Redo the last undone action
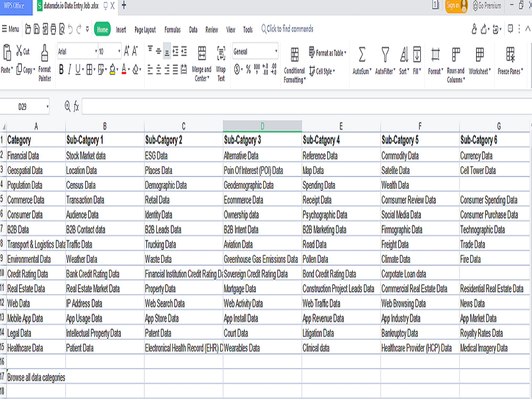 [79, 29]
